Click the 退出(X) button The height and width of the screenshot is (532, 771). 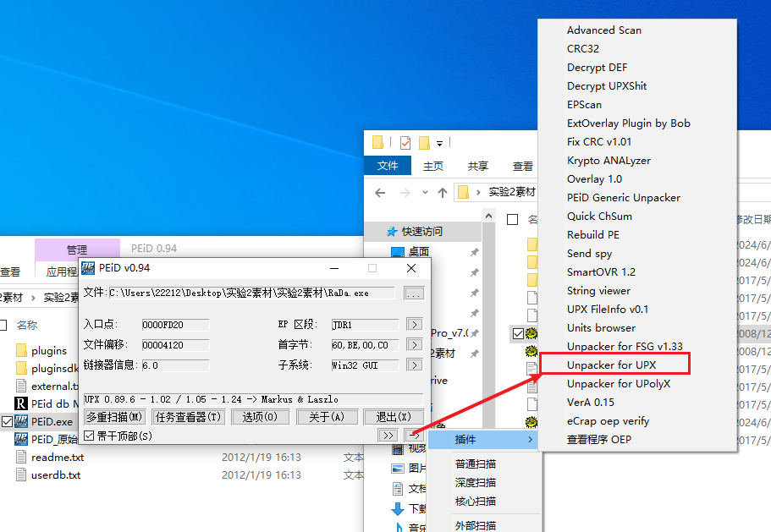coord(394,417)
